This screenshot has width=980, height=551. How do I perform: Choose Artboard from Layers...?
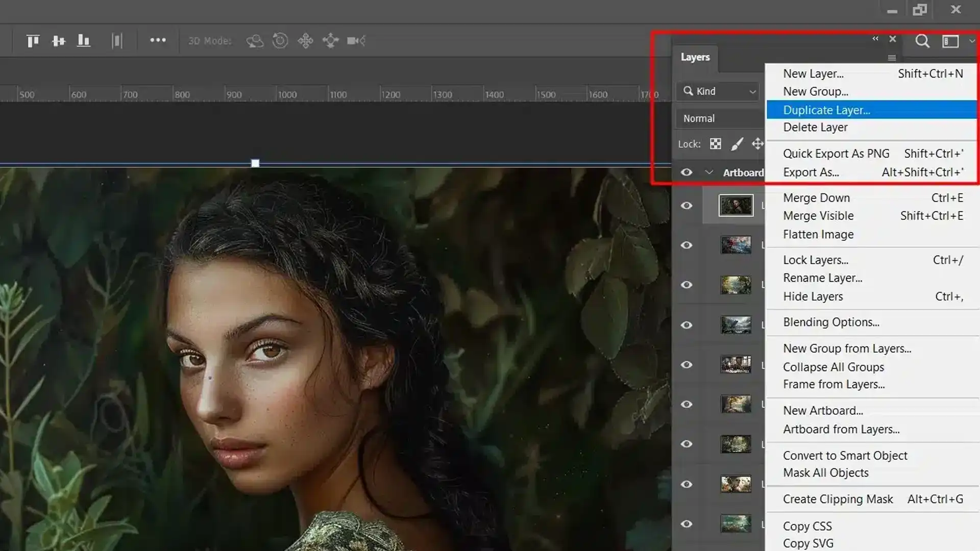pos(873,430)
